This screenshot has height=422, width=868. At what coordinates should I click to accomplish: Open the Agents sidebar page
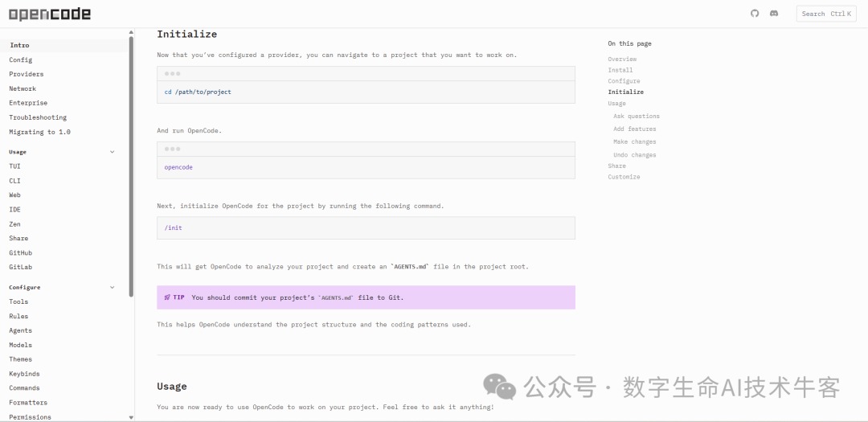(x=20, y=330)
